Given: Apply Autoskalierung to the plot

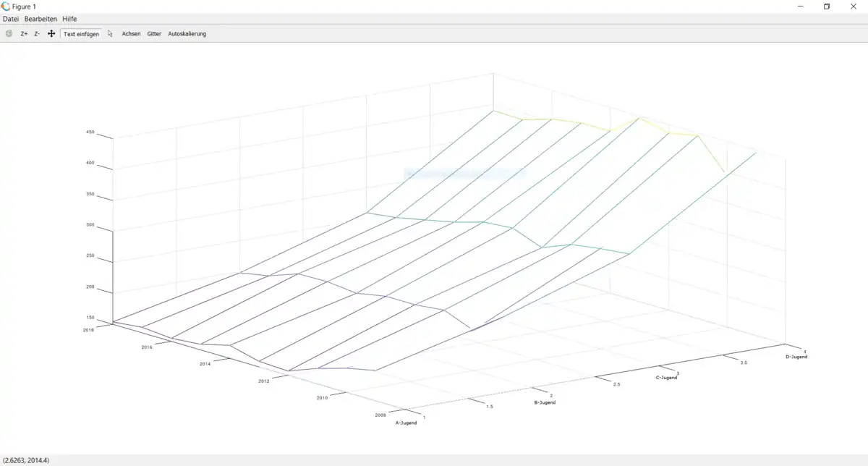Looking at the screenshot, I should 187,33.
